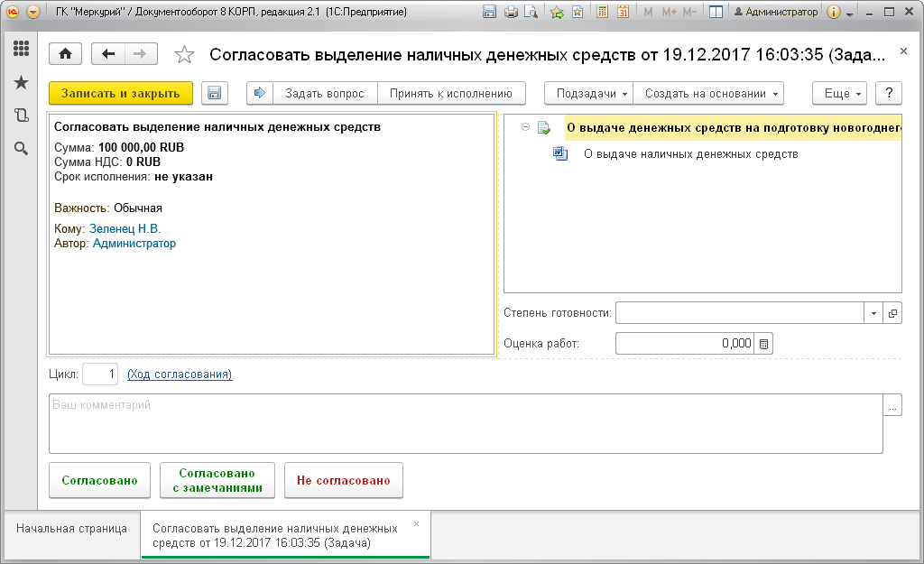Click Принять к исполнению button

click(451, 93)
